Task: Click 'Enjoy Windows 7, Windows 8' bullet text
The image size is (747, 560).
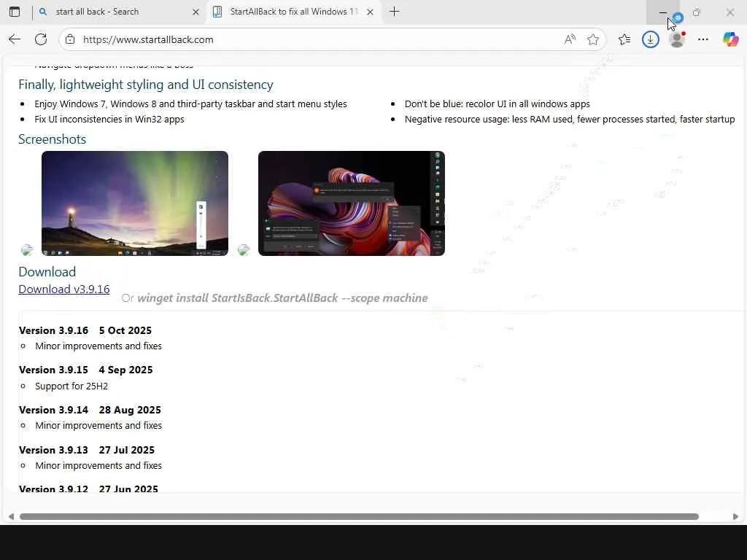Action: point(190,104)
